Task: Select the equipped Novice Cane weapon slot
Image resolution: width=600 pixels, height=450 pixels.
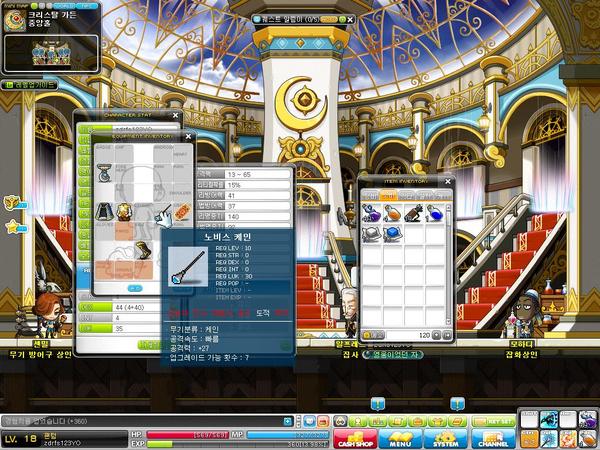Action: click(x=163, y=212)
